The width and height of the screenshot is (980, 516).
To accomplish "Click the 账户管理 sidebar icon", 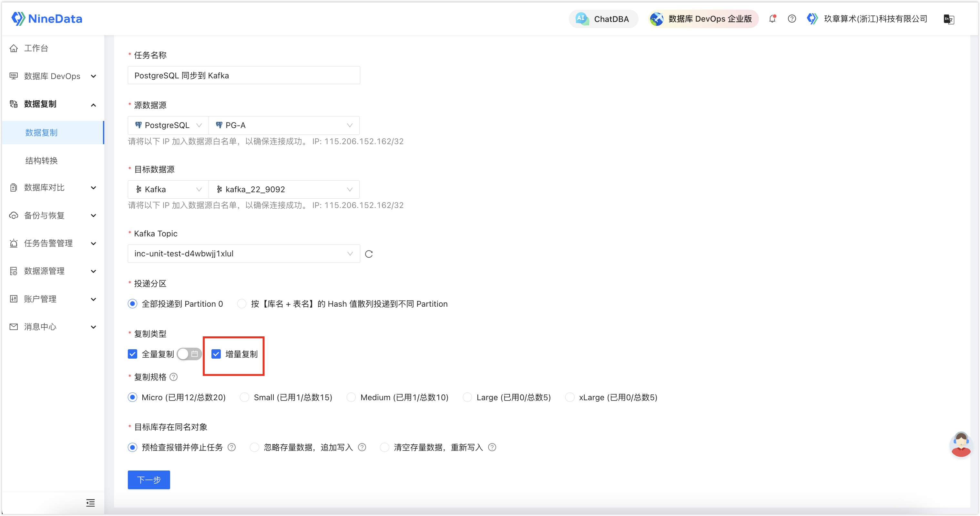I will 14,299.
